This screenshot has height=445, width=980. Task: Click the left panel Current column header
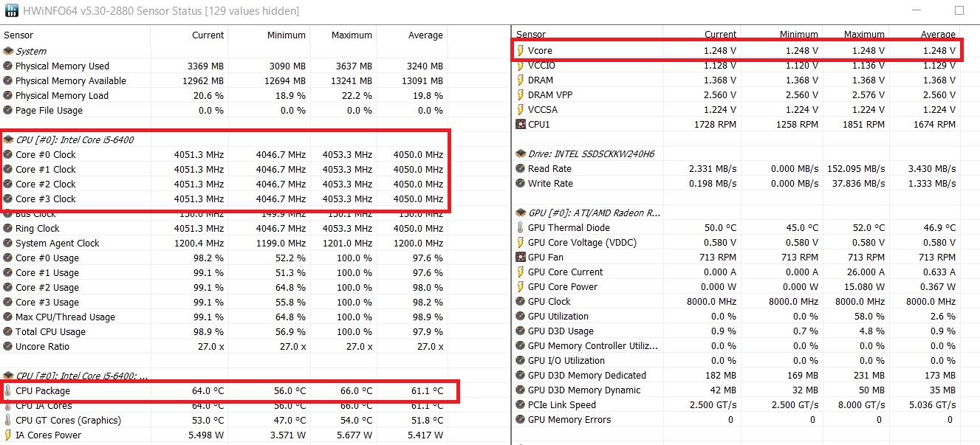point(190,35)
